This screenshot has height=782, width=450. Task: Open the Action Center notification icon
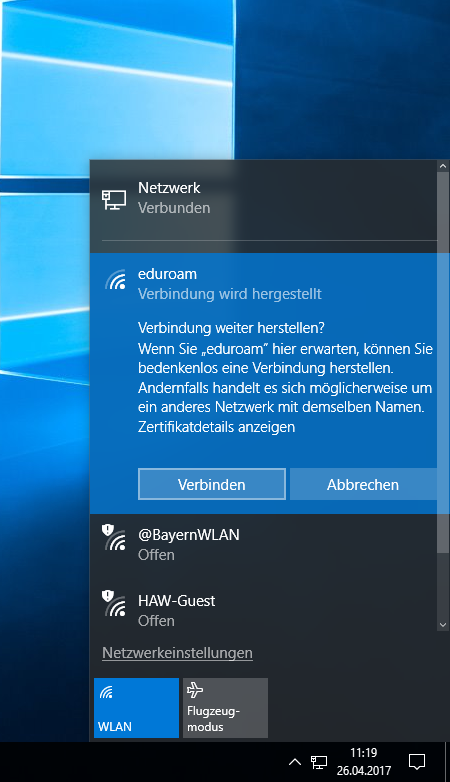coord(417,762)
